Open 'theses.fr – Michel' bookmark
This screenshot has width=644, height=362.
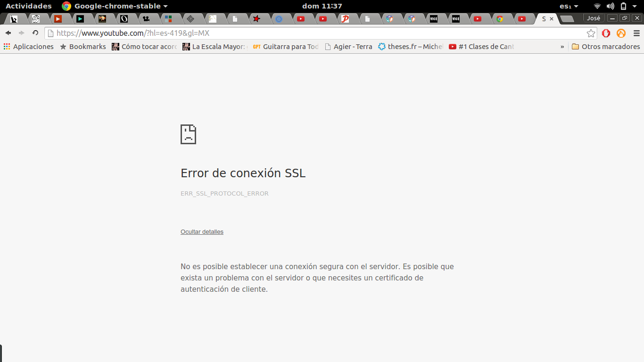point(411,47)
